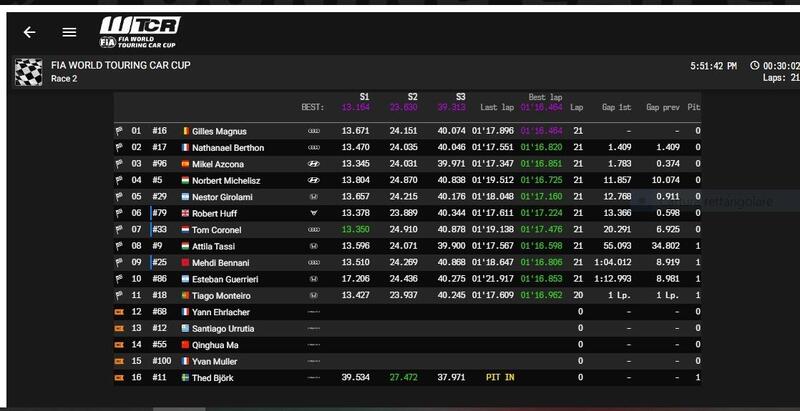Click the Gap 1st column header
Image resolution: width=800 pixels, height=411 pixels.
[616, 107]
